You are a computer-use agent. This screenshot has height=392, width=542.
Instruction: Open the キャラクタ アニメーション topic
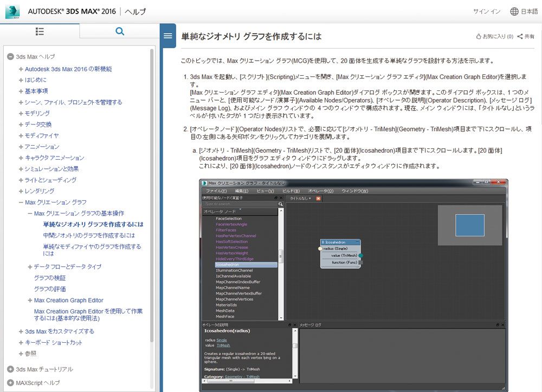tap(54, 158)
